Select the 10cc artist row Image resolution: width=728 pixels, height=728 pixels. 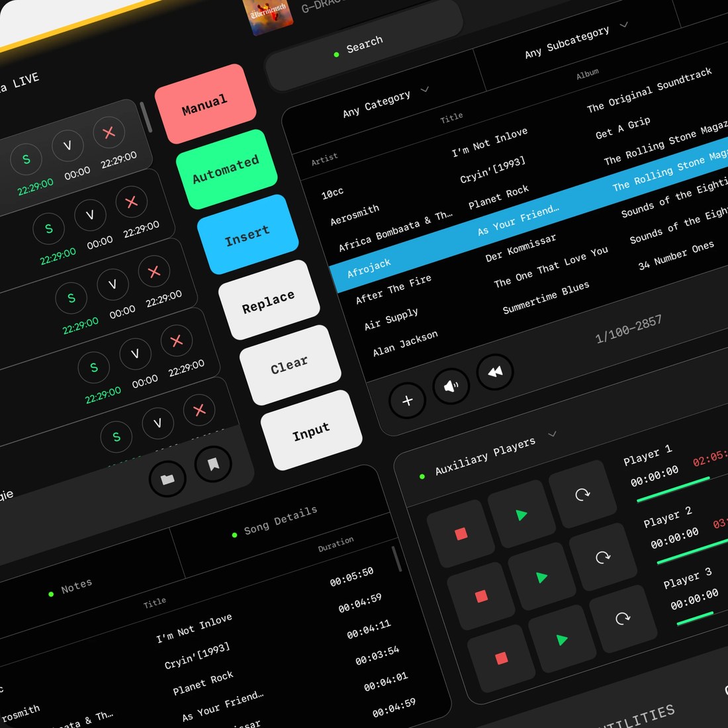[332, 193]
